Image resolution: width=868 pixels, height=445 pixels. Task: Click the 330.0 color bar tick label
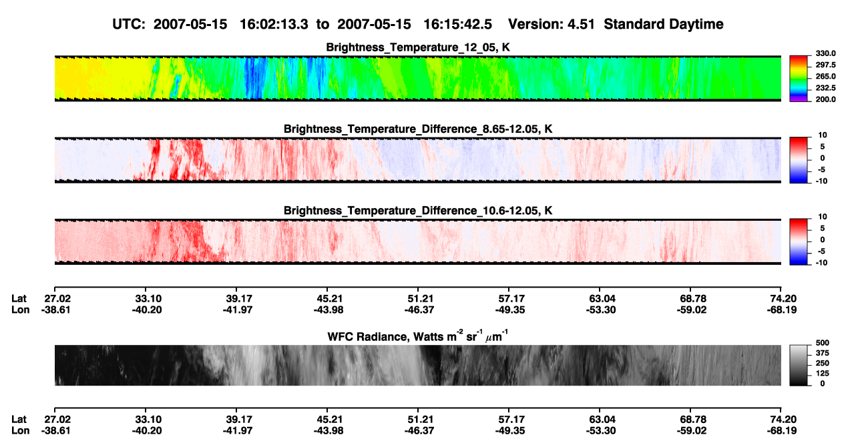[x=826, y=53]
